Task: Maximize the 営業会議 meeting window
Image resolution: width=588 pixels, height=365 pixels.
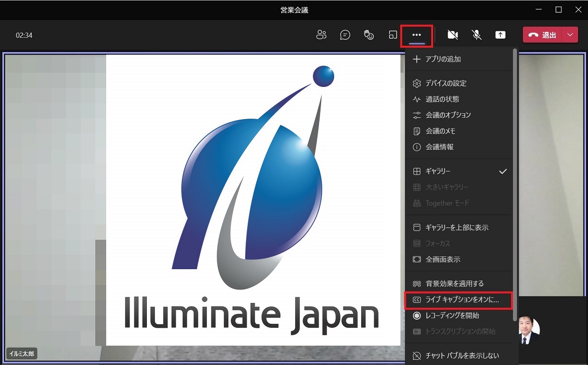Action: point(559,10)
